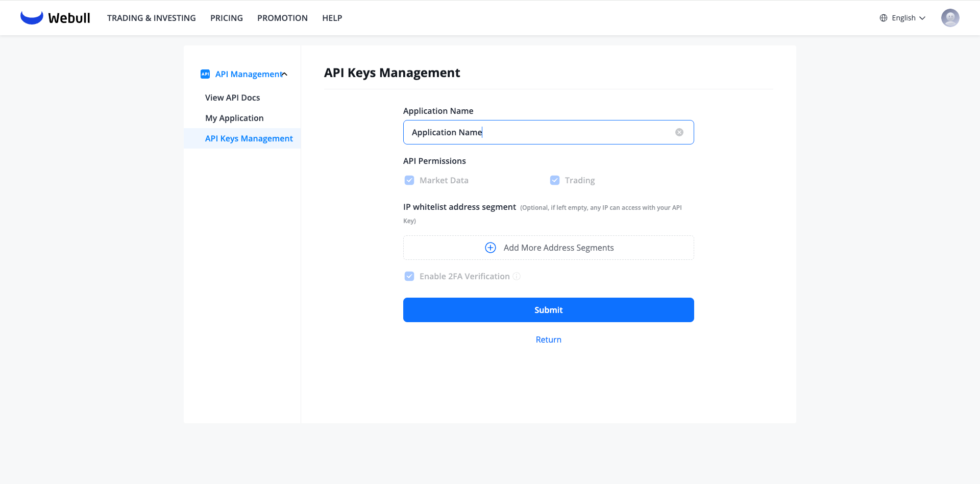Open the Trading & Investing menu
This screenshot has width=980, height=484.
tap(152, 18)
